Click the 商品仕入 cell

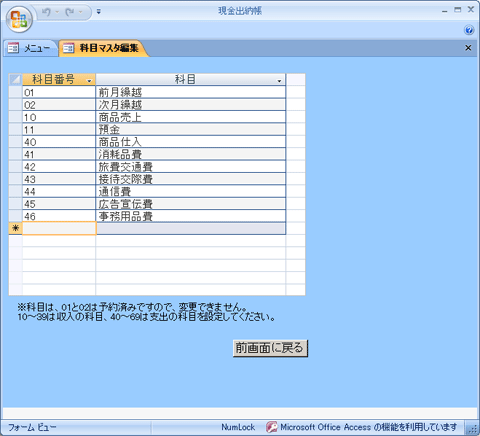point(191,142)
